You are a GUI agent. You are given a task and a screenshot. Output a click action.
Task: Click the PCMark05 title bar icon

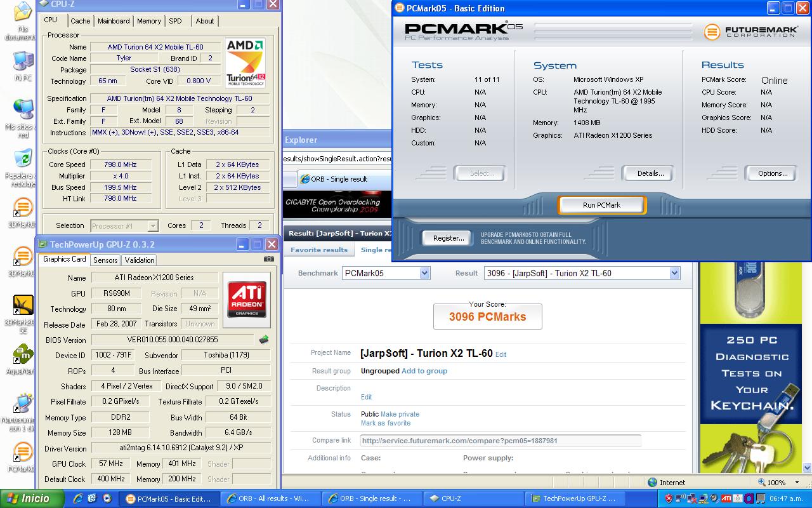[399, 8]
